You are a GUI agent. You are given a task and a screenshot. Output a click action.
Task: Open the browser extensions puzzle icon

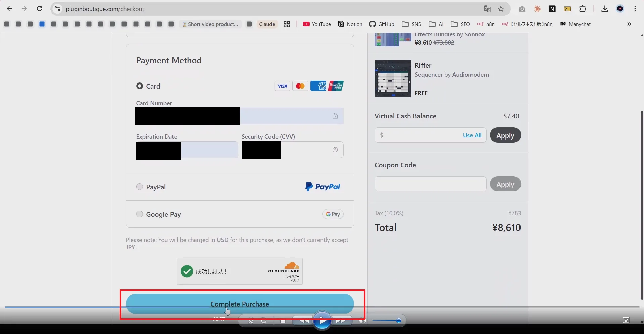click(583, 9)
